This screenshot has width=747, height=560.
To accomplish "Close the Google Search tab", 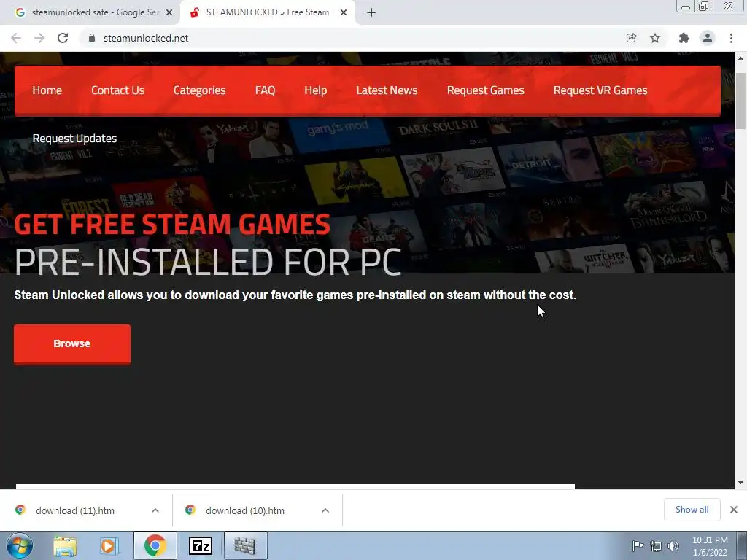I will 169,12.
